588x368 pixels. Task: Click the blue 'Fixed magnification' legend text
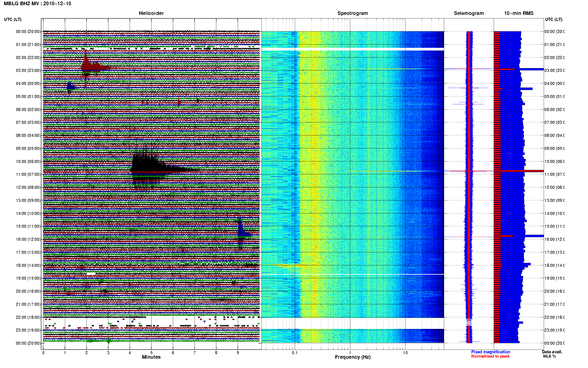pos(491,352)
